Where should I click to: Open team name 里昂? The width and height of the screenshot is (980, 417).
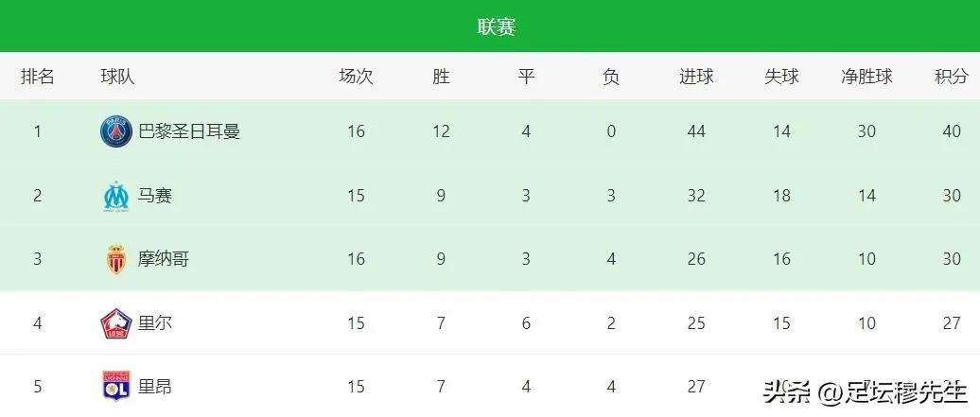(x=155, y=387)
